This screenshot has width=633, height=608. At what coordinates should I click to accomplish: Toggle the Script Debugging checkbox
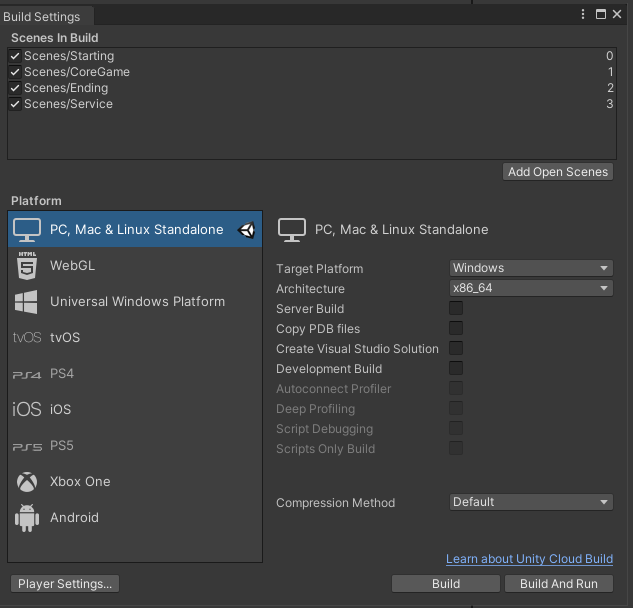click(x=456, y=428)
